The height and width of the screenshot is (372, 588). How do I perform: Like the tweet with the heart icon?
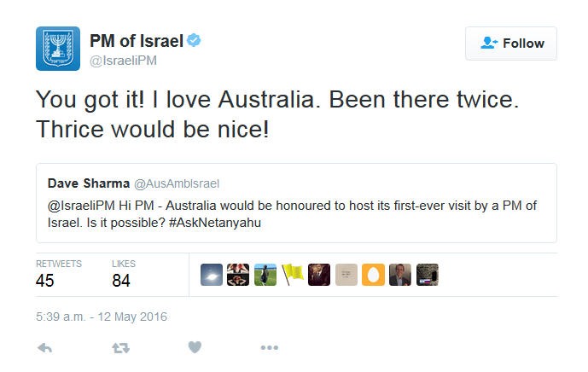pos(195,347)
